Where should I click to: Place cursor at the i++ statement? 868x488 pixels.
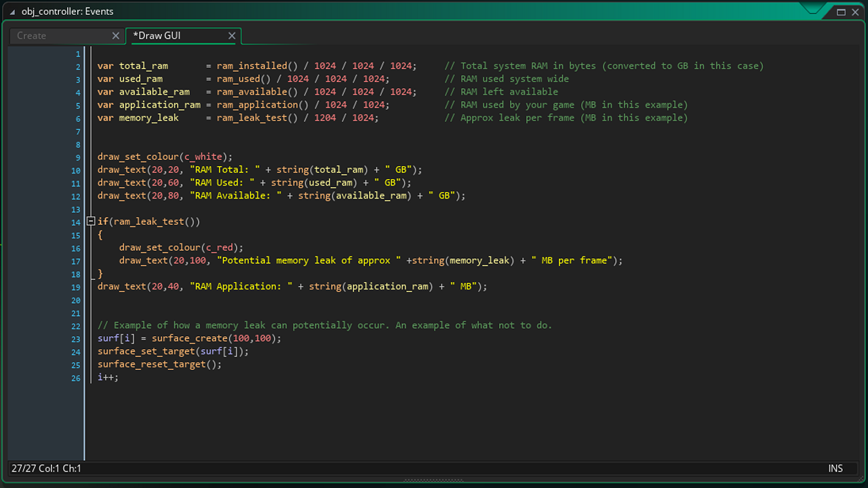point(108,378)
